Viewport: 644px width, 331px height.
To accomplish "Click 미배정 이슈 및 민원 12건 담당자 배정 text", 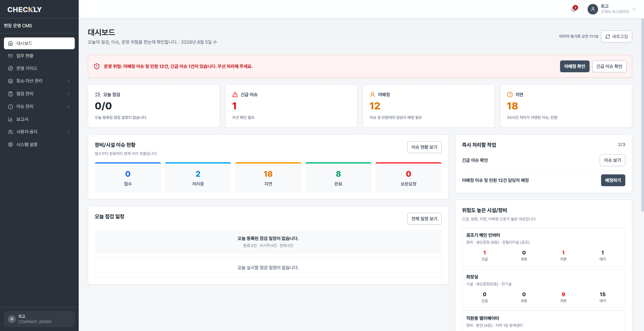I will pos(495,180).
